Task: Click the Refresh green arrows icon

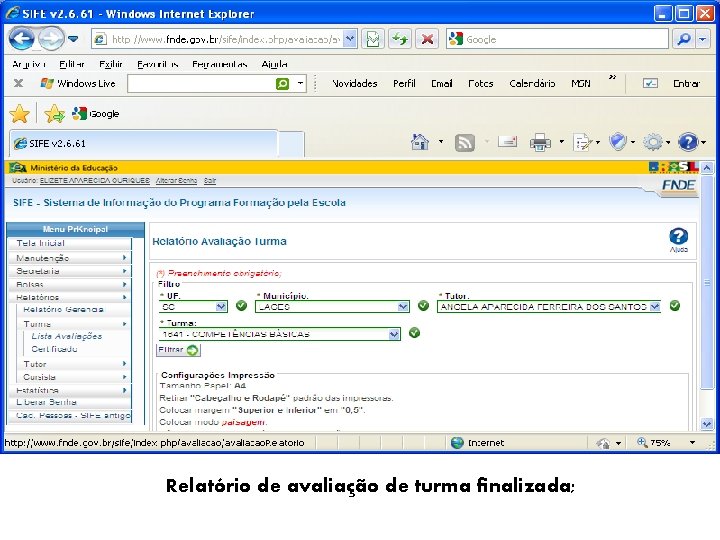Action: [399, 39]
